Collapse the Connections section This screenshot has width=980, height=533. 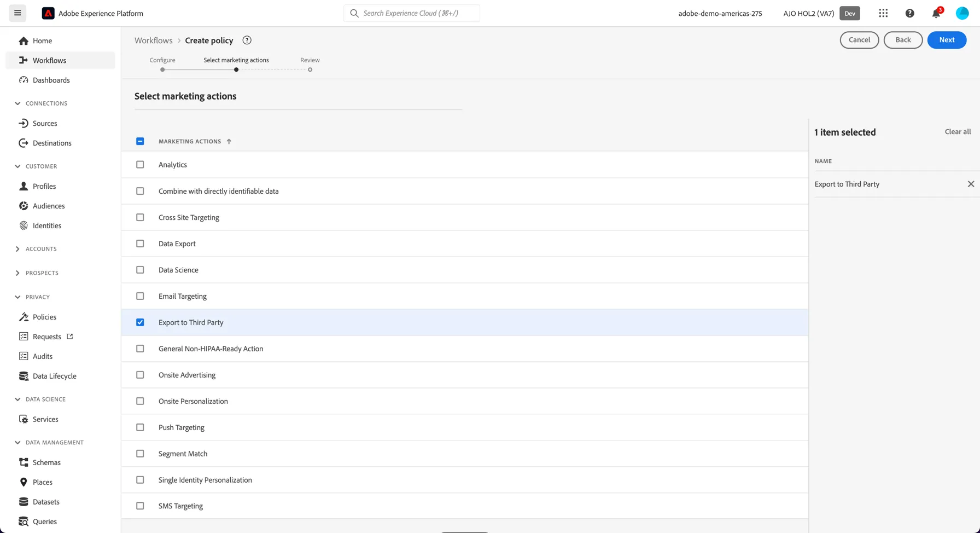pos(17,103)
